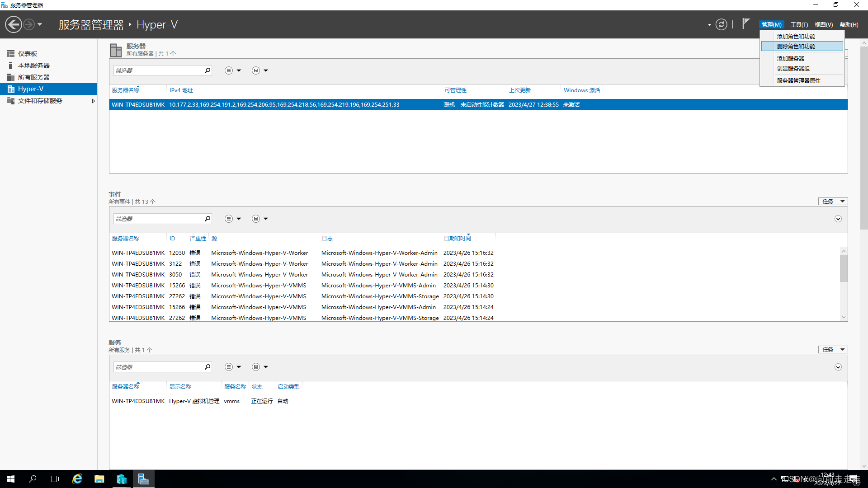Viewport: 868px width, 488px height.
Task: Click the back navigation arrow
Action: tap(14, 24)
